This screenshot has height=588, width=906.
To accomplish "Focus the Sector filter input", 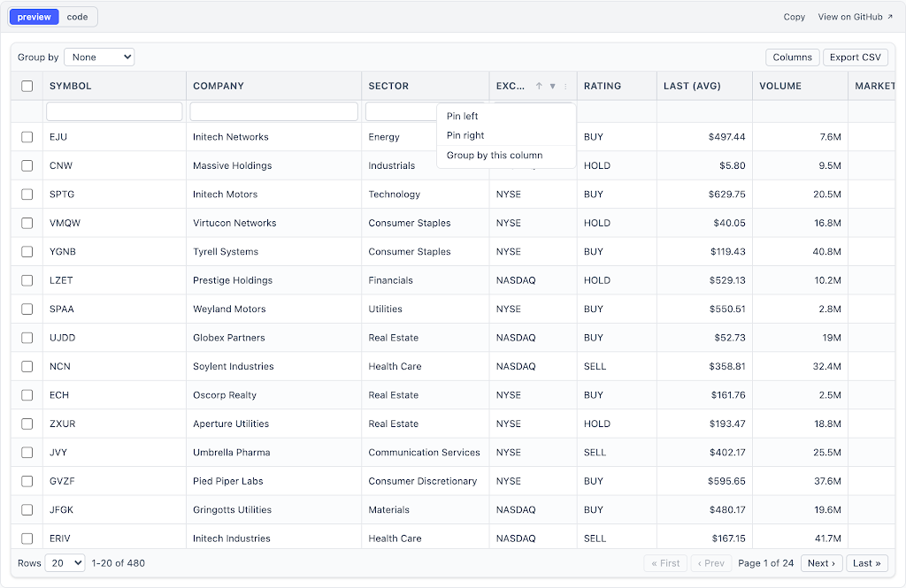I will 401,111.
